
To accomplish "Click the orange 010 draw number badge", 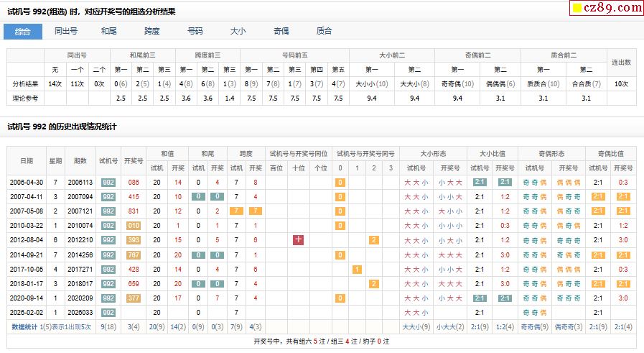I will click(134, 226).
